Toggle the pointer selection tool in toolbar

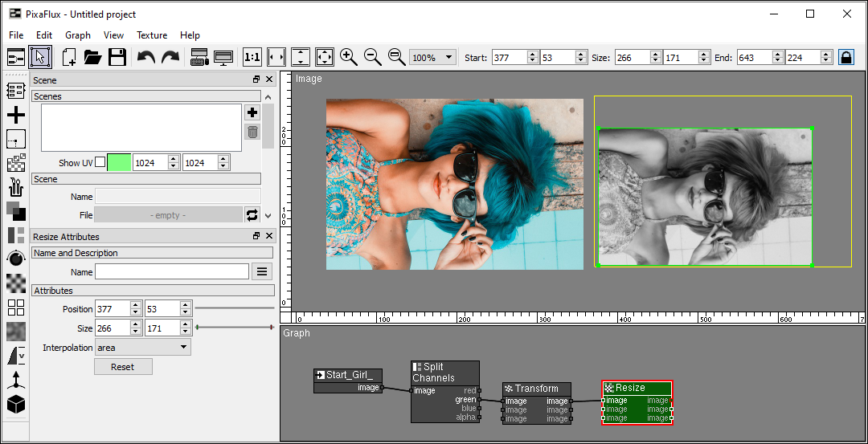pyautogui.click(x=39, y=57)
